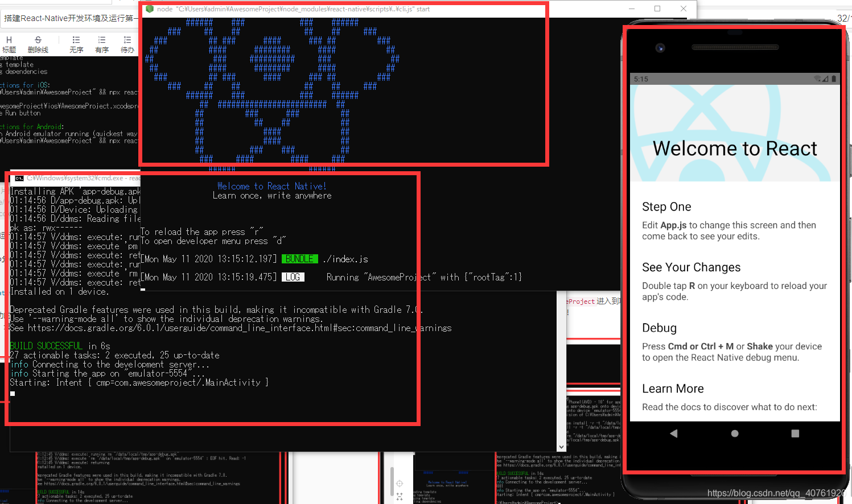The height and width of the screenshot is (504, 852).
Task: Tap the battery icon in emulator status bar
Action: 834,79
